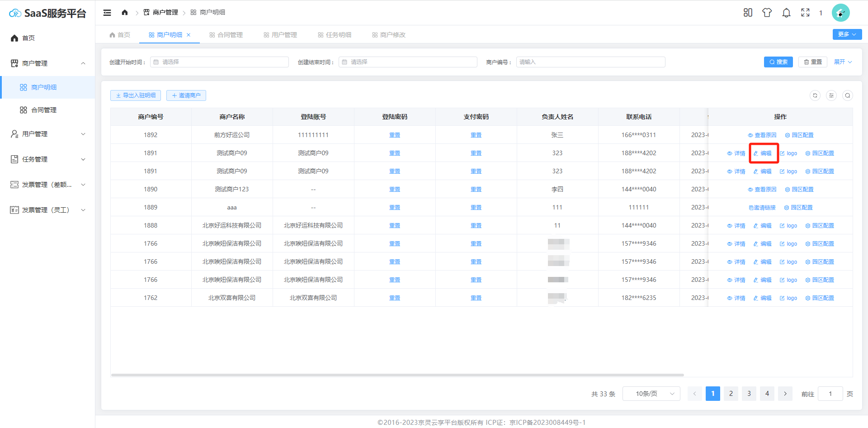Viewport: 868px width, 428px height.
Task: Expand the 发票管理(差额) sidebar group
Action: [47, 185]
